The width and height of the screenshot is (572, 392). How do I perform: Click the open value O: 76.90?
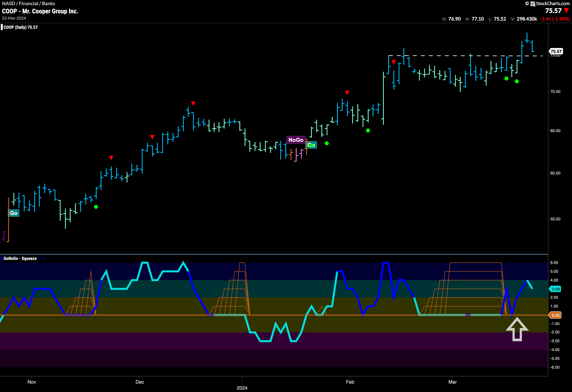451,19
